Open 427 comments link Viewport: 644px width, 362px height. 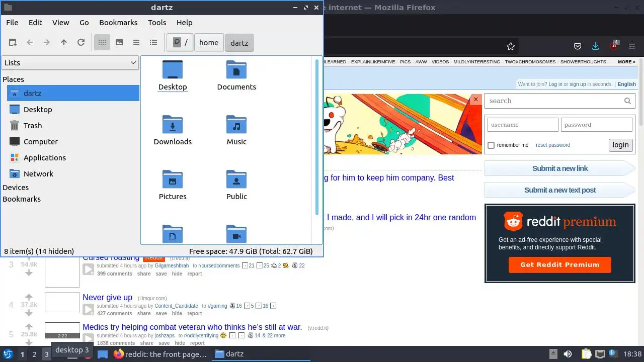coord(115,313)
